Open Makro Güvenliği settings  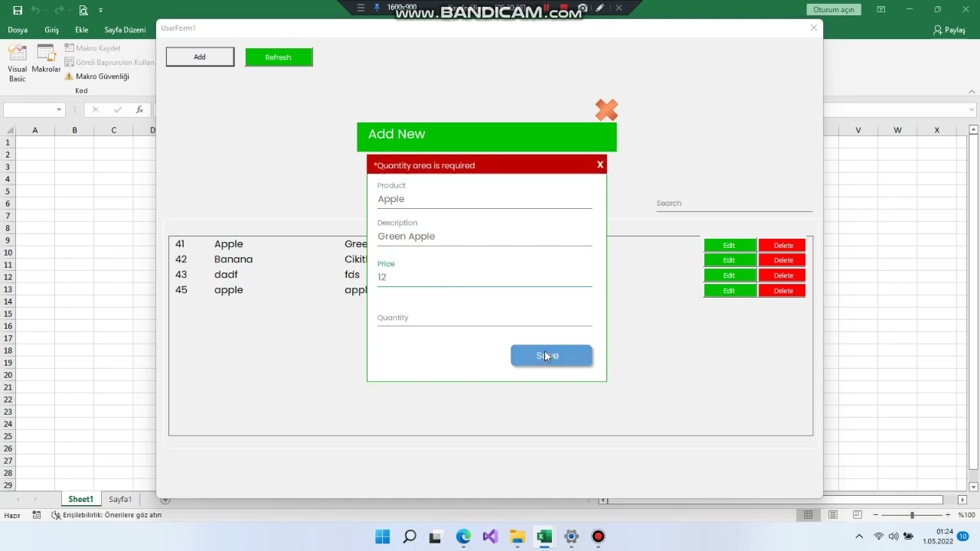(97, 77)
